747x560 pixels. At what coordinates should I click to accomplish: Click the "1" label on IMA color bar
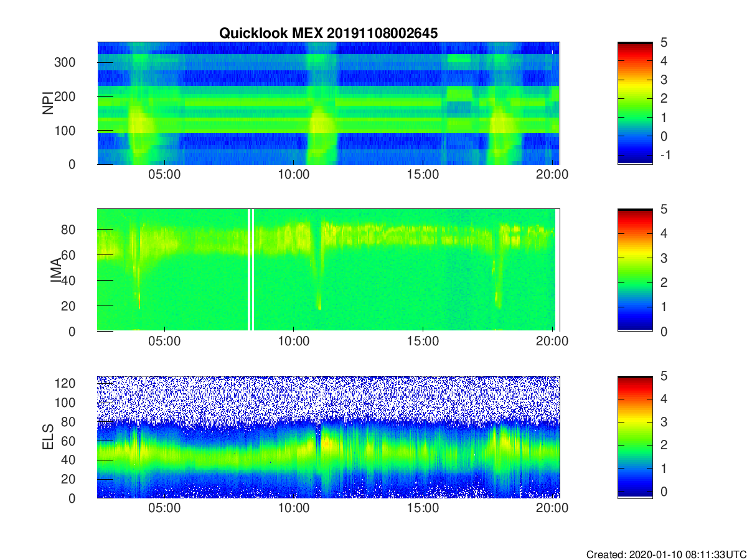664,307
